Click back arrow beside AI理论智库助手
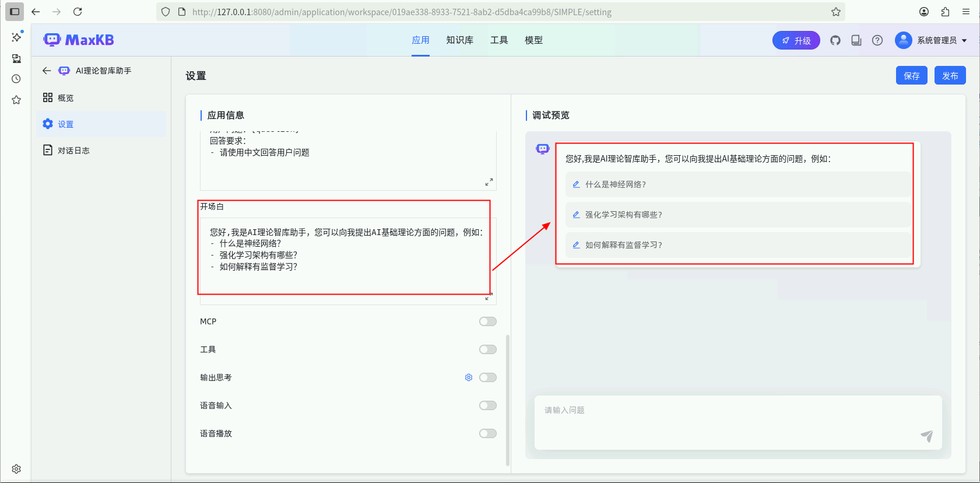The image size is (980, 483). [x=47, y=71]
